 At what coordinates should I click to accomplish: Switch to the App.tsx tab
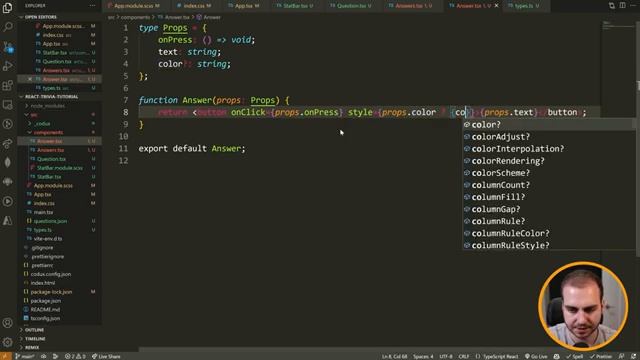244,6
